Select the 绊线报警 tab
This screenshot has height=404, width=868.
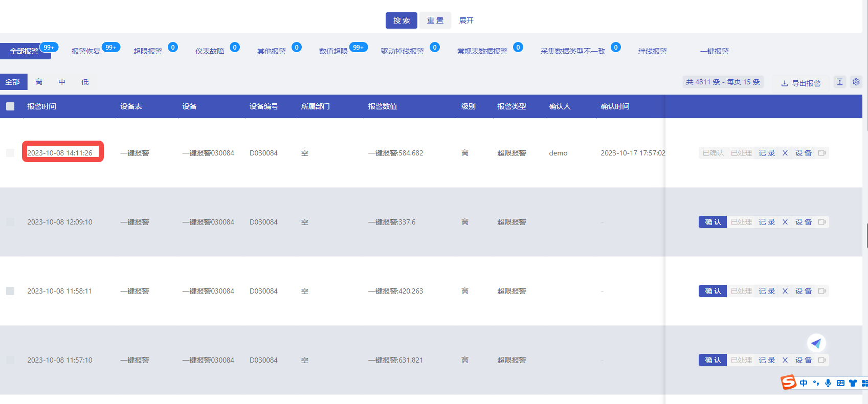tap(653, 51)
